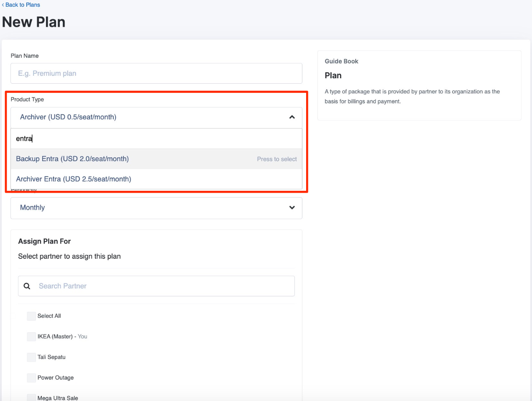Pick Archiver Entra (USD 2.5/seat/month) option

point(74,179)
